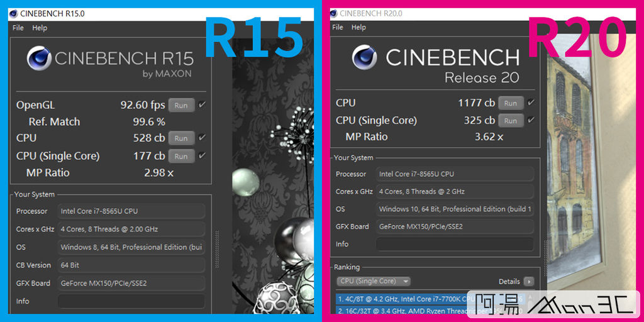Click the GFX Board field in R15
Screen dimensions: 644x322
131,283
